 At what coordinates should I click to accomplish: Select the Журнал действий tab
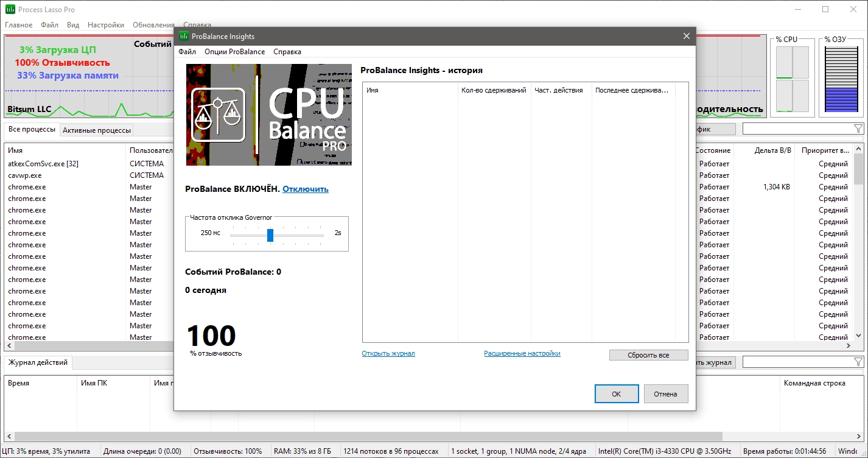(38, 362)
